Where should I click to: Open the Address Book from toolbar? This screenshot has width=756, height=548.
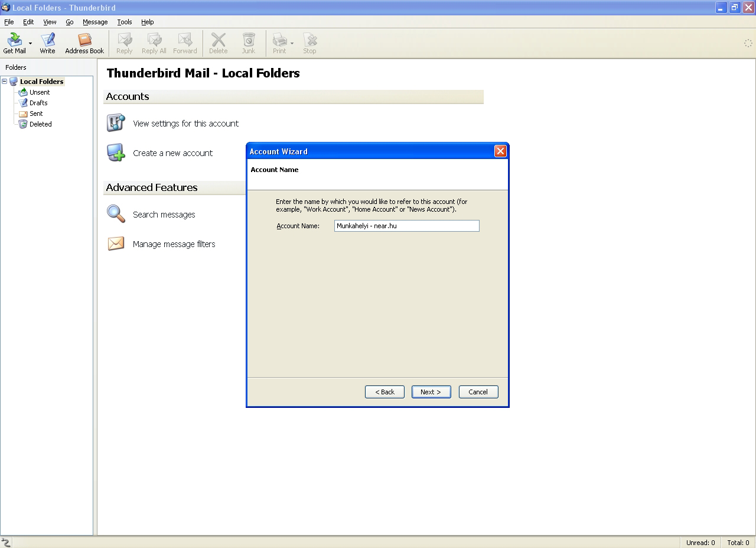click(84, 40)
